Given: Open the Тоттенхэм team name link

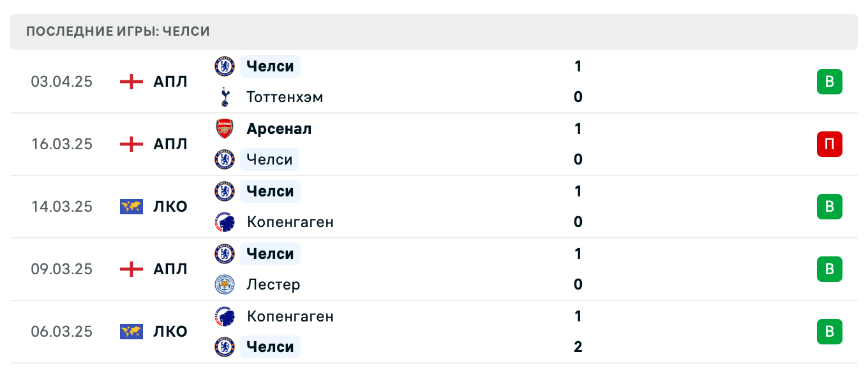Looking at the screenshot, I should click(285, 97).
